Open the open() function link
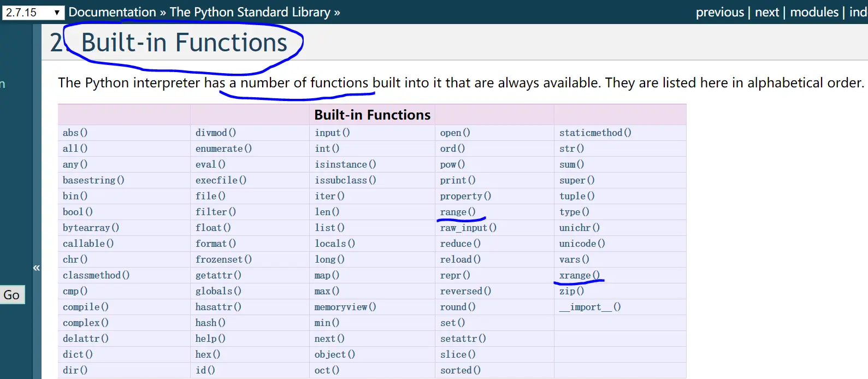Viewport: 868px width, 379px height. 455,133
